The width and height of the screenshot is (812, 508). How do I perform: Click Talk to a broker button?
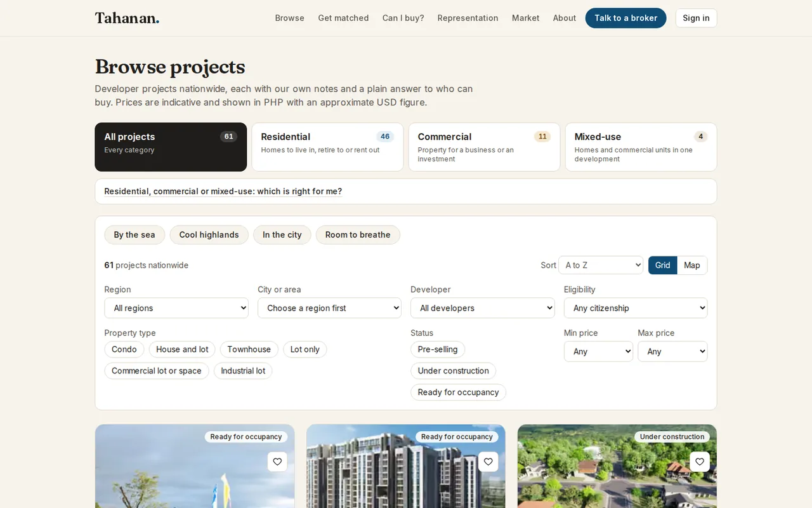(625, 18)
